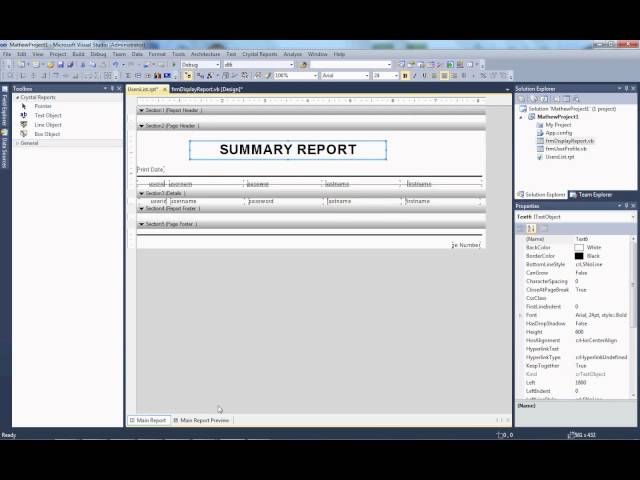Pin the Properties panel
640x480 pixels.
626,206
